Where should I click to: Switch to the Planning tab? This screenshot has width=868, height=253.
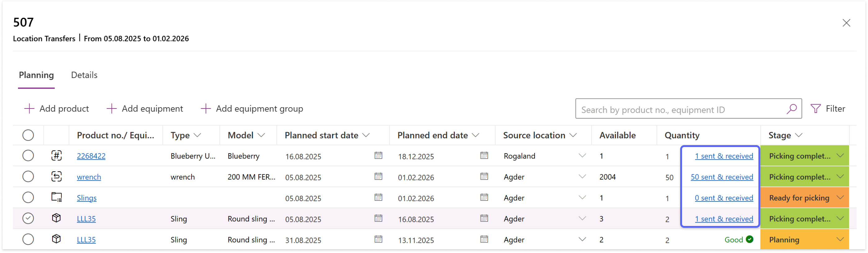coord(36,75)
